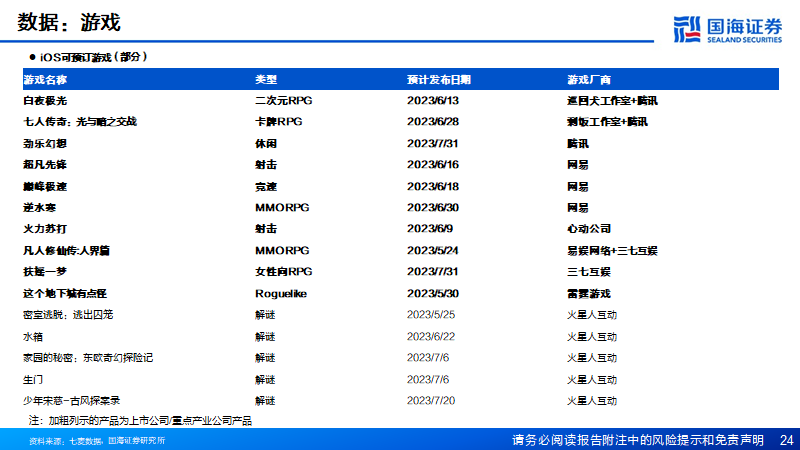Click the publisher 雷霆游戏

tap(589, 293)
